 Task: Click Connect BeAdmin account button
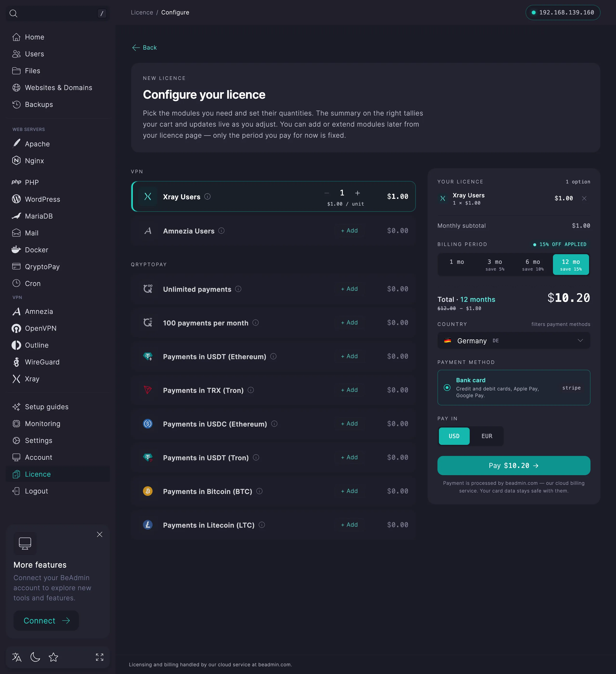46,621
